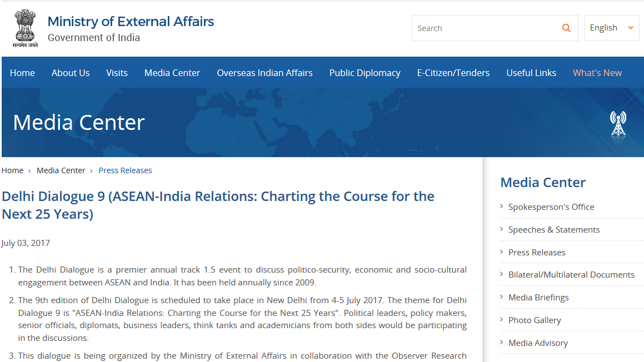Click the Media Center banner title

click(x=79, y=122)
